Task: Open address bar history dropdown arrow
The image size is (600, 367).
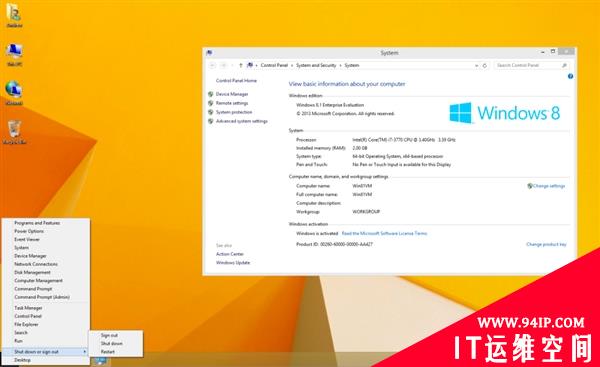Action: [x=476, y=66]
